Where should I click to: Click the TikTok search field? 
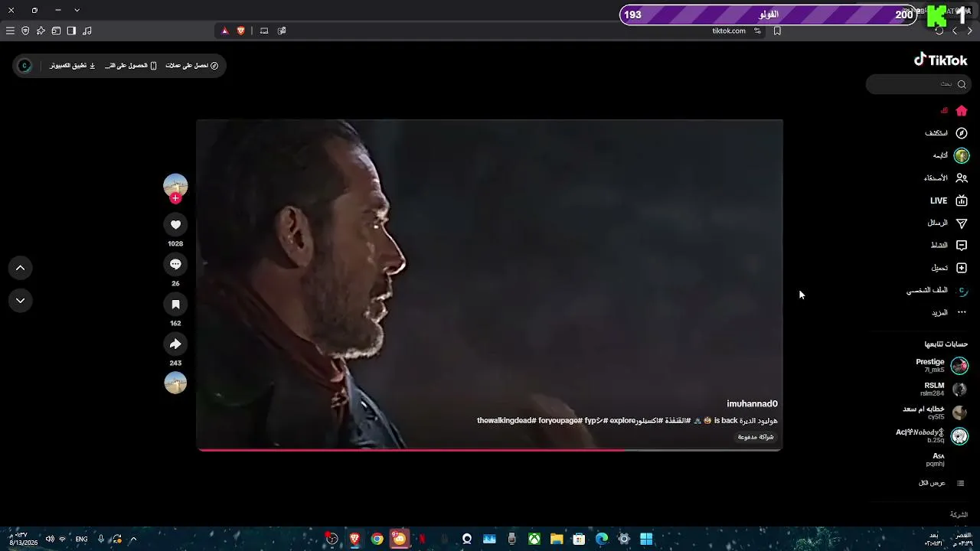919,84
